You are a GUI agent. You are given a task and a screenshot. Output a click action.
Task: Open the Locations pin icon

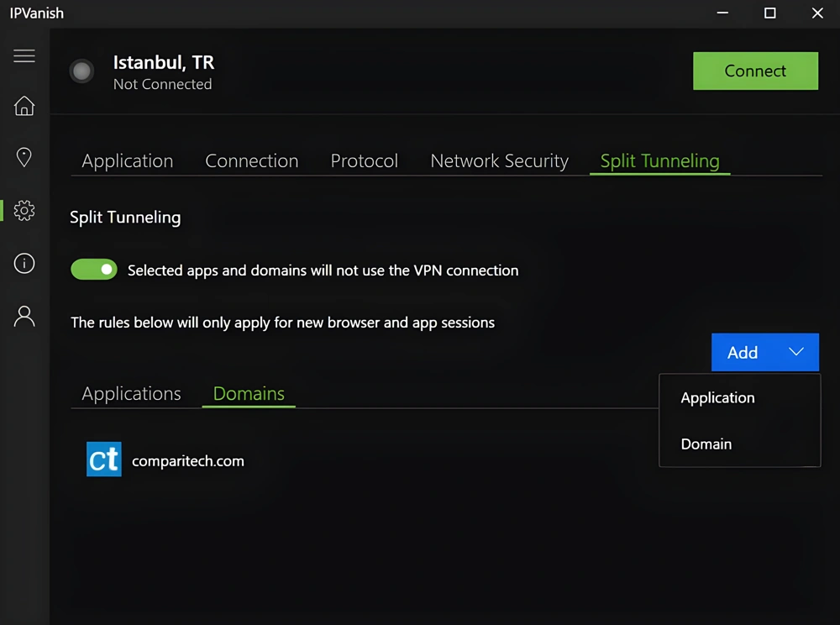click(24, 157)
